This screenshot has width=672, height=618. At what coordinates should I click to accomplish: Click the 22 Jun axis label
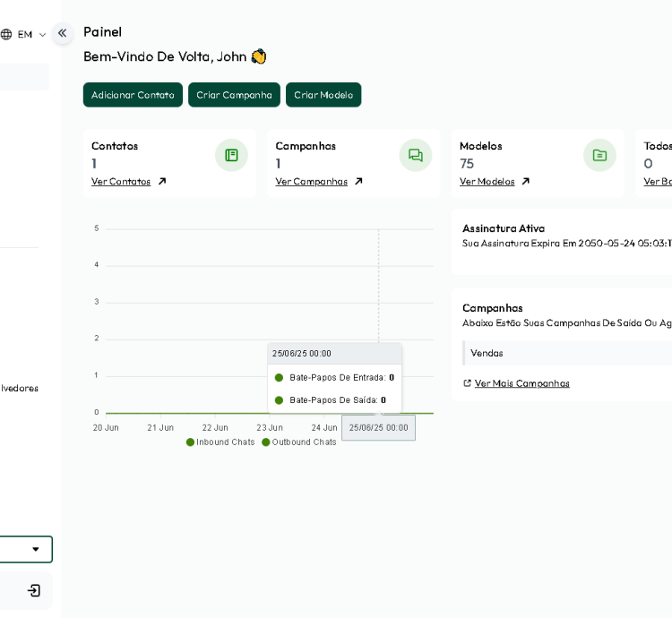[x=215, y=427]
